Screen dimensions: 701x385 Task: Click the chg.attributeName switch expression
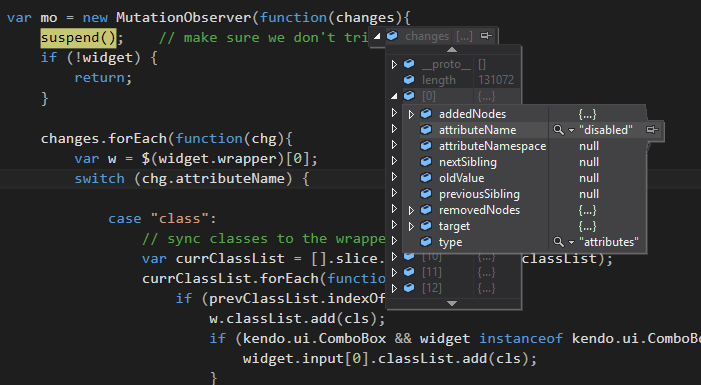[213, 179]
